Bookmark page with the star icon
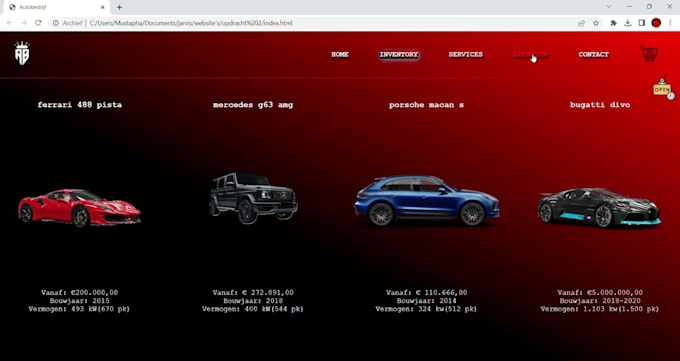Viewport: 680px width, 361px height. [596, 23]
